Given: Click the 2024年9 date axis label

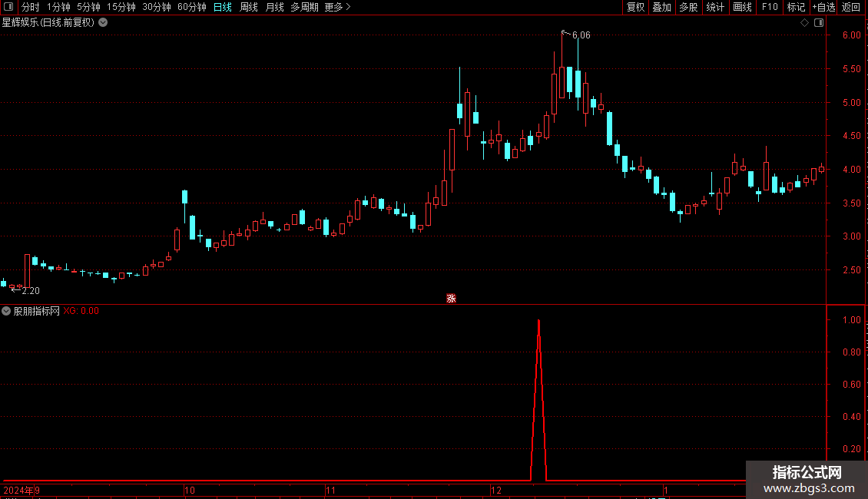Looking at the screenshot, I should pyautogui.click(x=22, y=490).
